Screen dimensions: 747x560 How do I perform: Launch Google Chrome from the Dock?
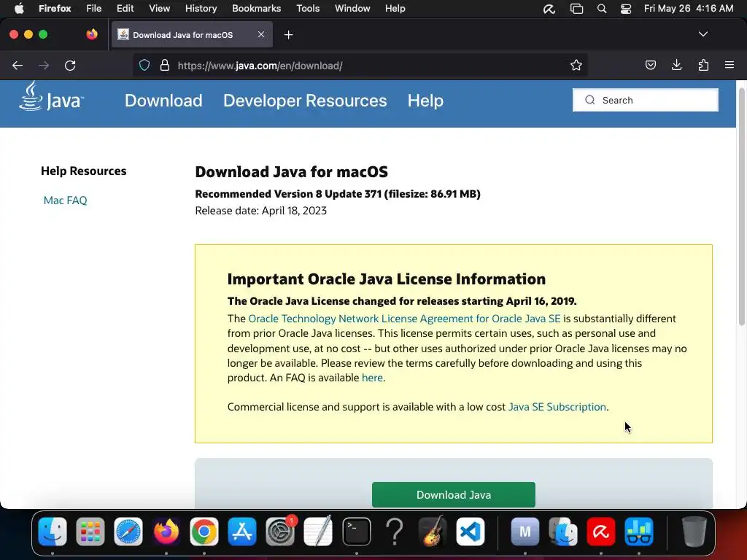[204, 532]
